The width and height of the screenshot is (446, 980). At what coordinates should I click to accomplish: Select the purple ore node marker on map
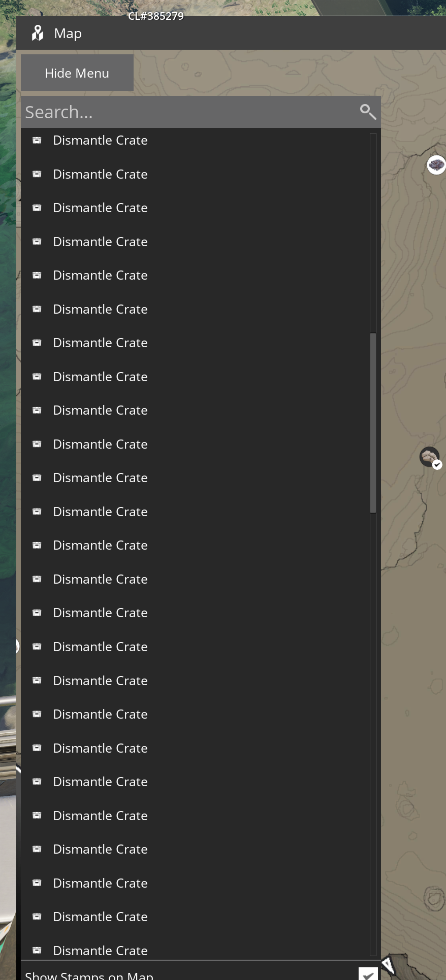436,165
